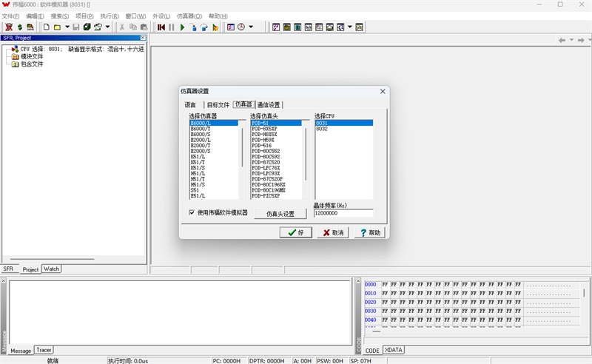This screenshot has width=592, height=364.
Task: Click the watch window icon before clock
Action: click(x=231, y=27)
